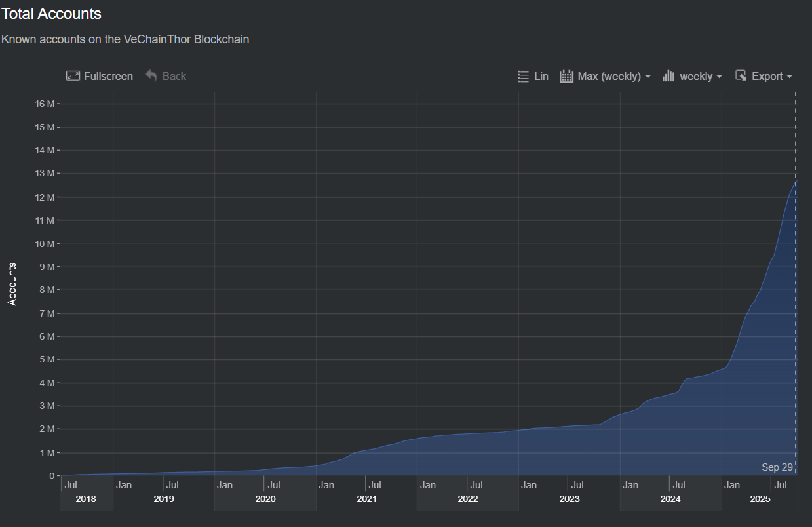Click the 2025 year label on the axis

[760, 499]
